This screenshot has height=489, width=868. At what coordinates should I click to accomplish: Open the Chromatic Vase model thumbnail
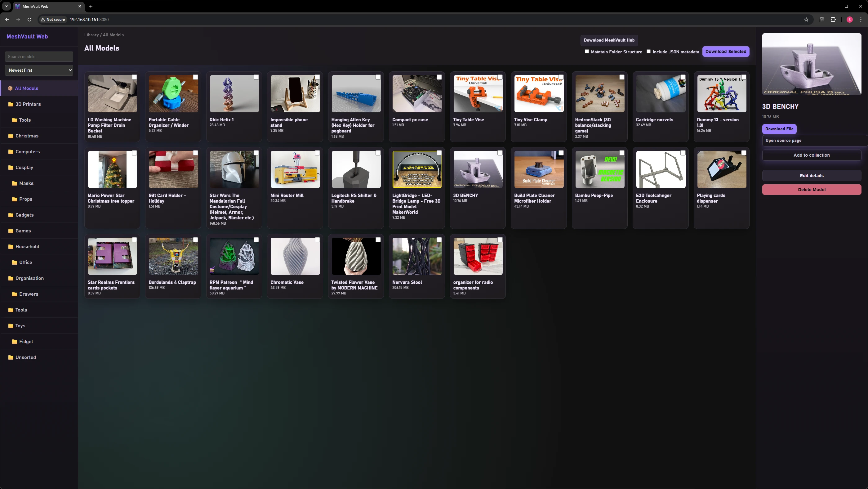(295, 256)
